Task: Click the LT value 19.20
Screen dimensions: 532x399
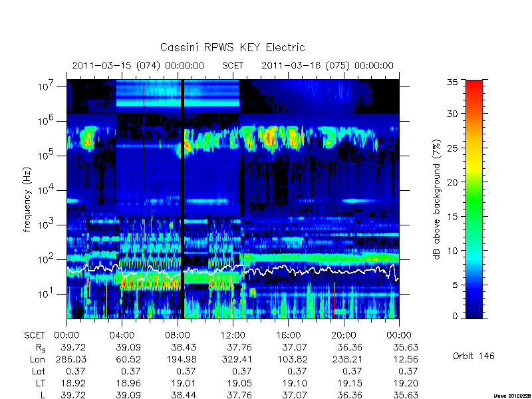Action: coord(406,383)
